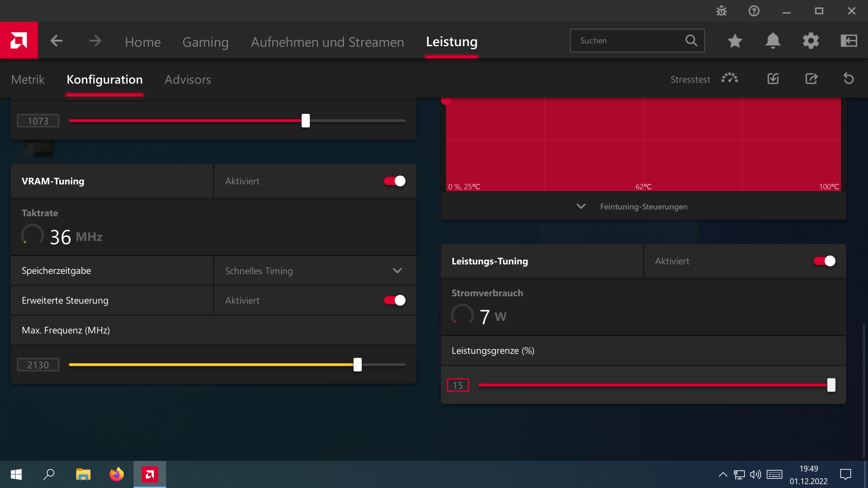Open the Gaming menu tab
This screenshot has width=868, height=488.
tap(205, 42)
